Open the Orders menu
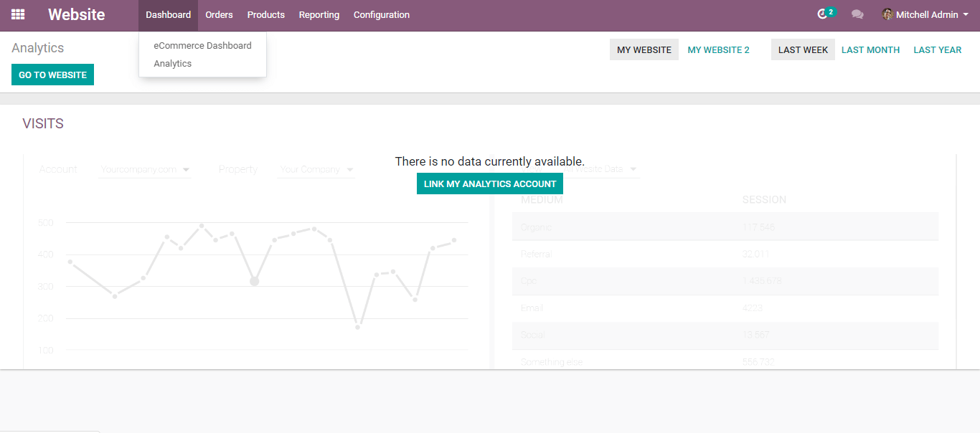This screenshot has width=980, height=433. (219, 14)
